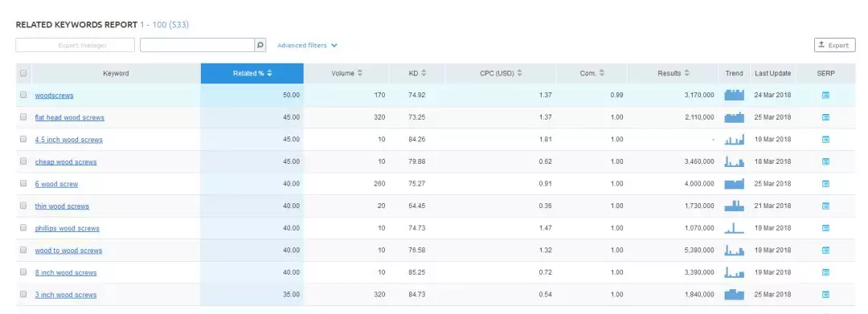This screenshot has width=868, height=314.
Task: Check the woodscrews row checkbox
Action: (x=23, y=95)
